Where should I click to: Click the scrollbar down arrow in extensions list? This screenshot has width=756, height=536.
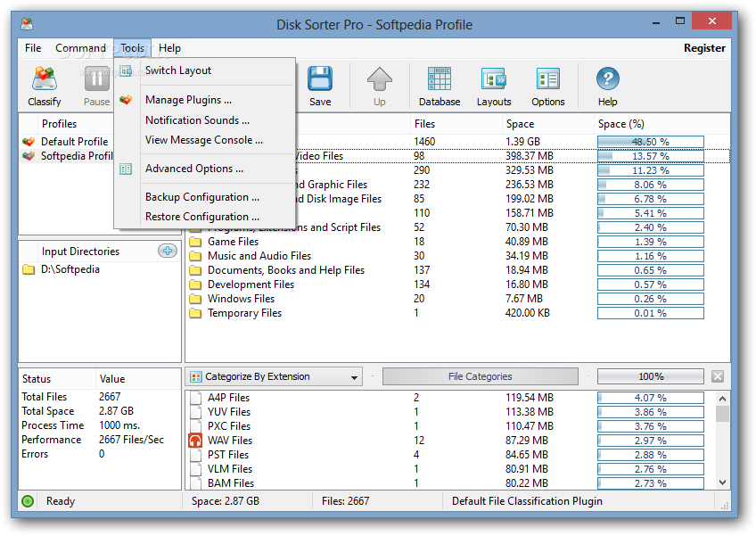pyautogui.click(x=722, y=482)
